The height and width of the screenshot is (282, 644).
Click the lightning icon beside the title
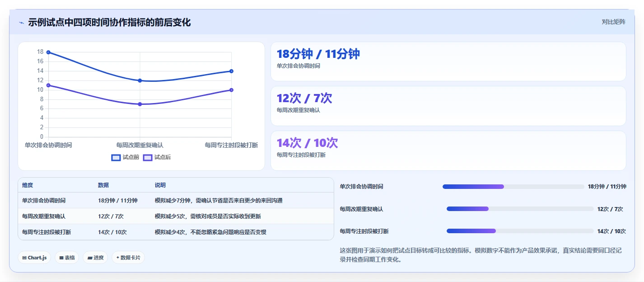pos(22,23)
